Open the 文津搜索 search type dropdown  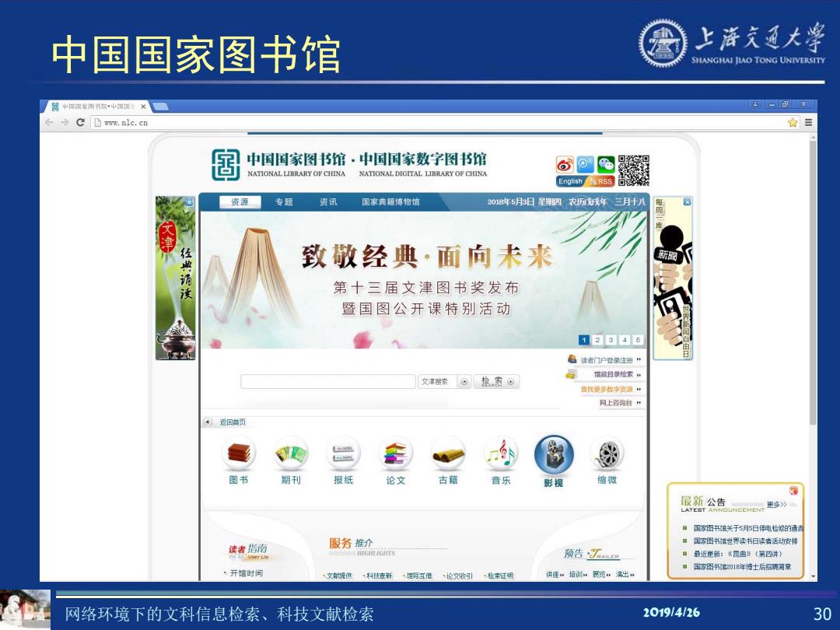[445, 381]
